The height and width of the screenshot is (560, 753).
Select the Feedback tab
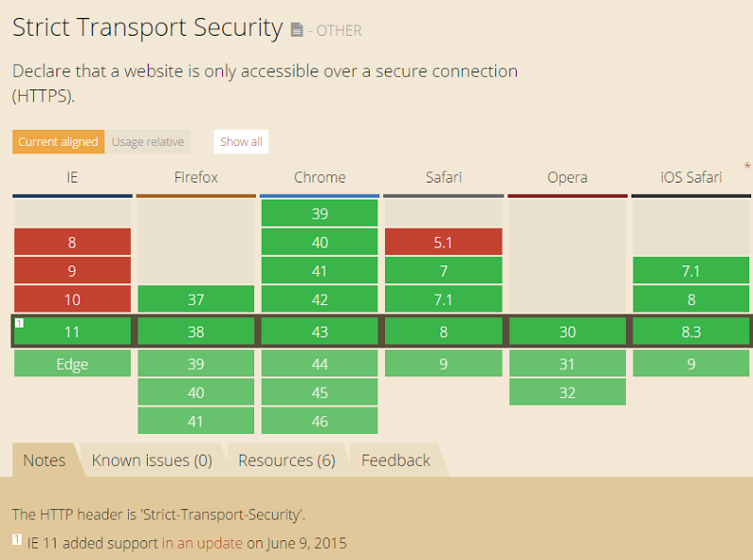point(395,460)
